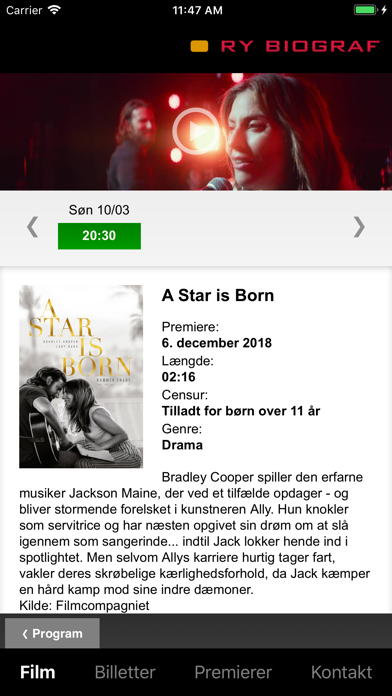The height and width of the screenshot is (696, 392).
Task: Open the Kontakt tab
Action: 341,672
